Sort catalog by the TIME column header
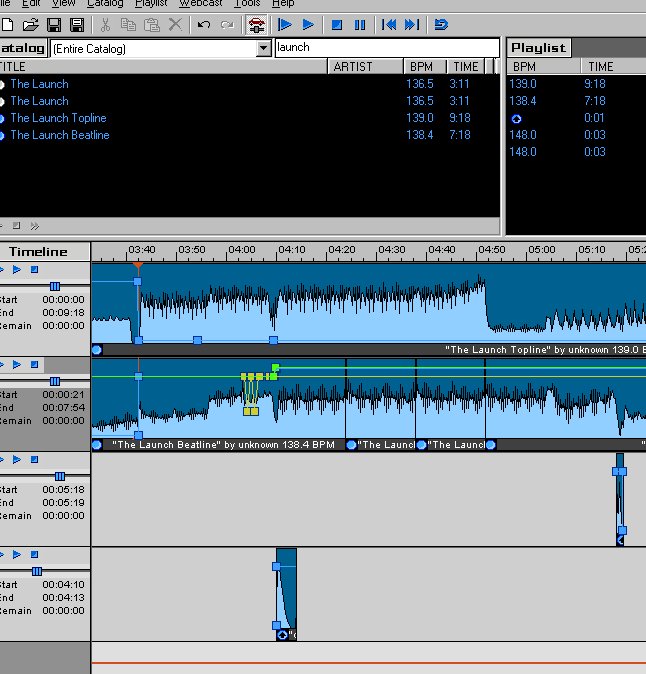Screen dimensions: 646x674 466,67
